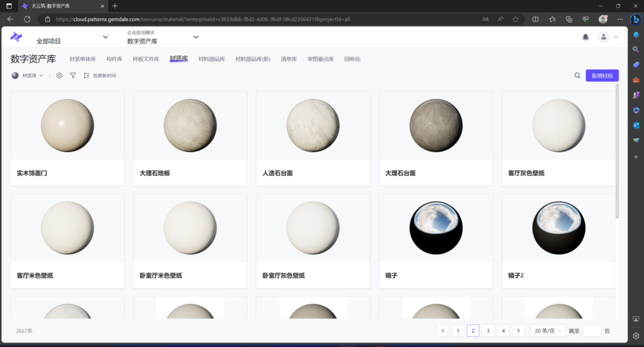Switch to the 回收站 tab
The height and width of the screenshot is (347, 644).
coord(352,59)
